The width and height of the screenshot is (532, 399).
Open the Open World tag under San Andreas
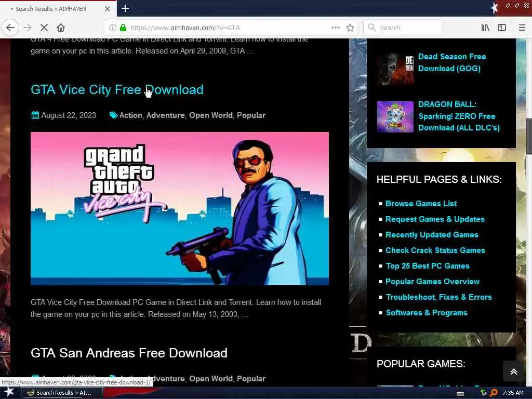(211, 379)
